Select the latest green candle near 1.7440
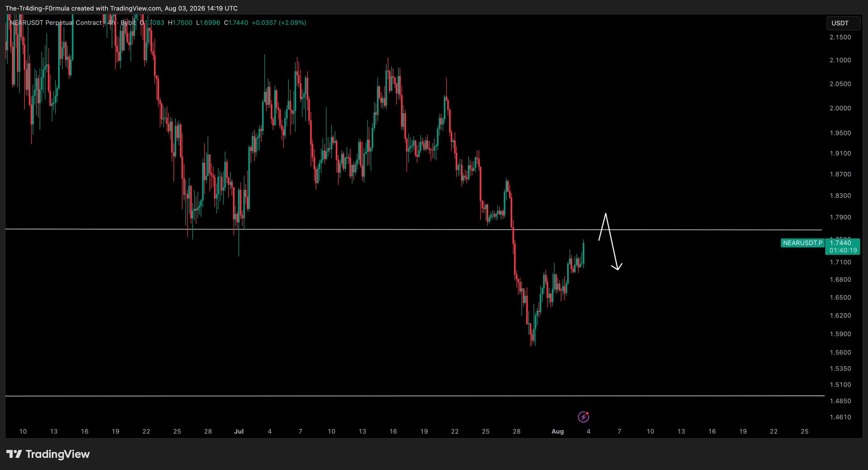Viewport: 868px width, 470px height. click(583, 253)
